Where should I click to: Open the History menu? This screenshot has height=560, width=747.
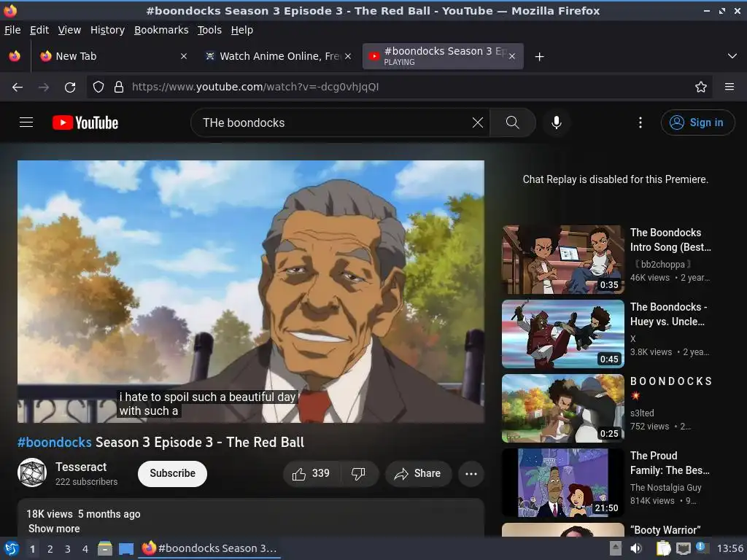pos(107,30)
